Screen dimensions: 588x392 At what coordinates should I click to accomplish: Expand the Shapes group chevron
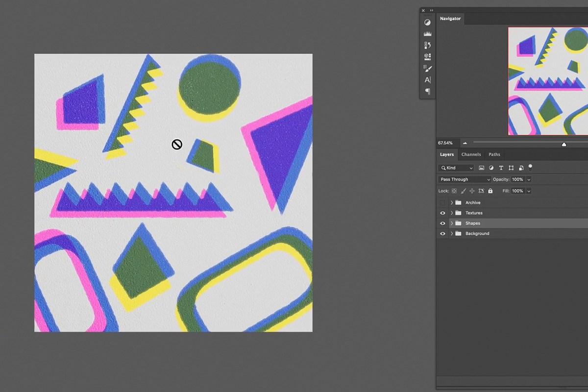[x=452, y=223]
